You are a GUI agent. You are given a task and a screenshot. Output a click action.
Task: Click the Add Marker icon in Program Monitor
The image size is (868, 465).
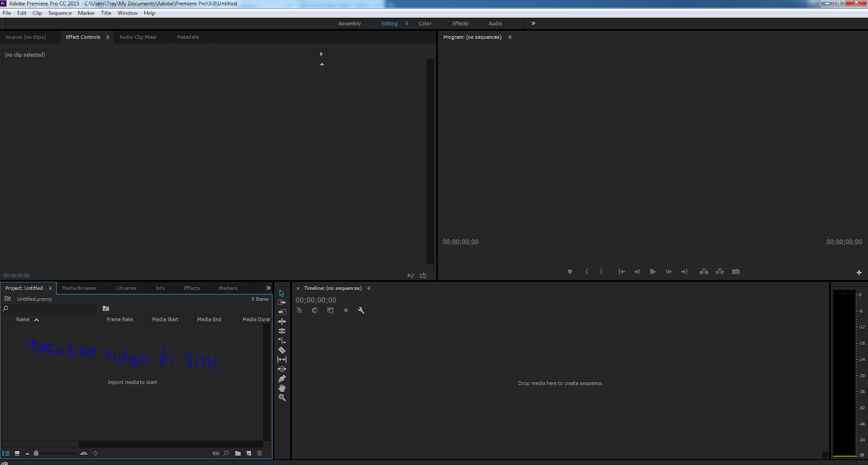coord(570,272)
